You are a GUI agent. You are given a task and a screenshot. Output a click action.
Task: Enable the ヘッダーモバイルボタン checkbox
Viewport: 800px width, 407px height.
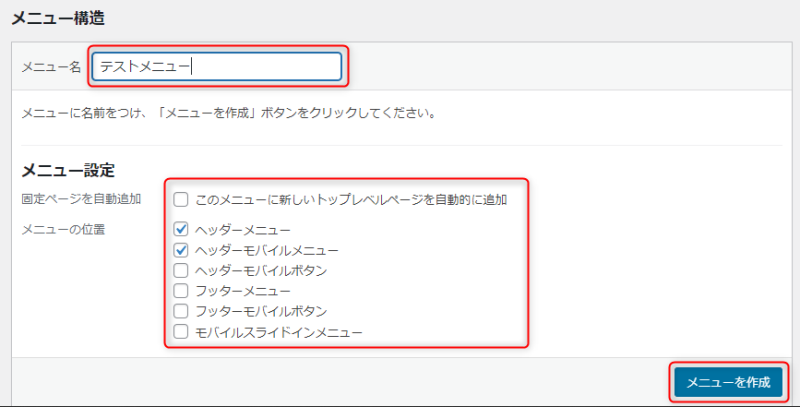pos(181,270)
